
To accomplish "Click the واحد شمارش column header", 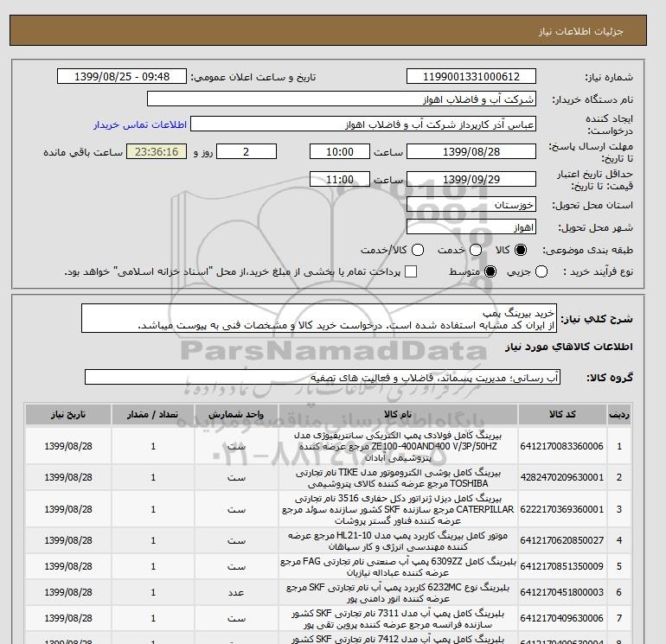I will click(x=236, y=414).
